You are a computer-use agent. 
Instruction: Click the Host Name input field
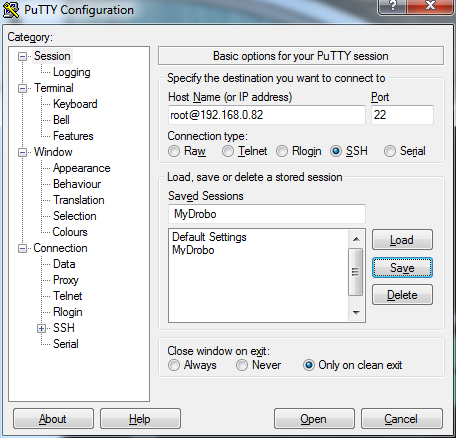(267, 115)
